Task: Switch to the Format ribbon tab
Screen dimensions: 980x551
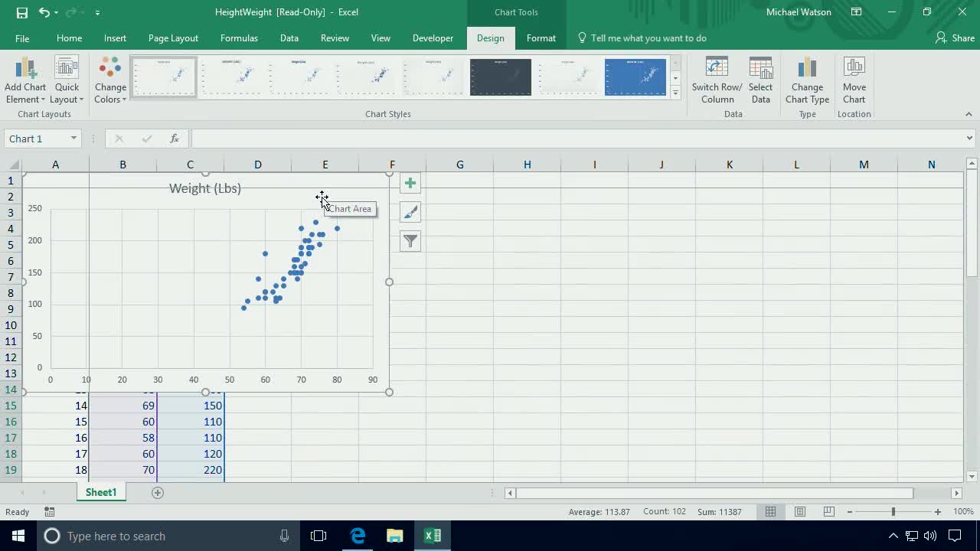Action: [541, 37]
